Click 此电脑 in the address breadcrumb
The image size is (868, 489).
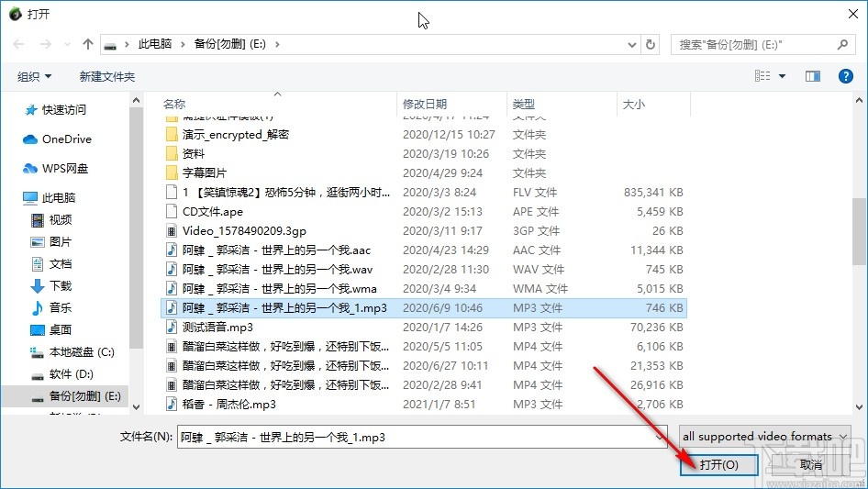[154, 44]
